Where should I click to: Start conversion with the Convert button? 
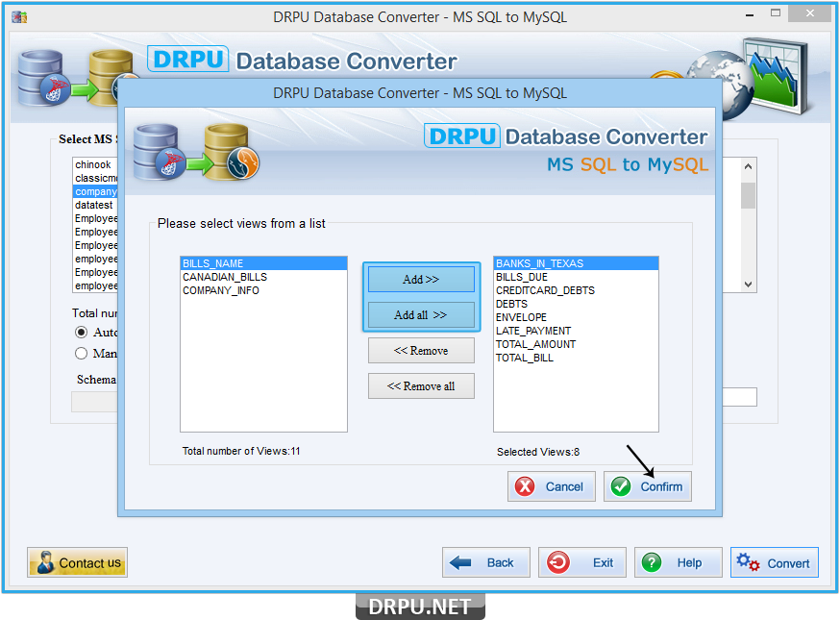click(x=775, y=562)
